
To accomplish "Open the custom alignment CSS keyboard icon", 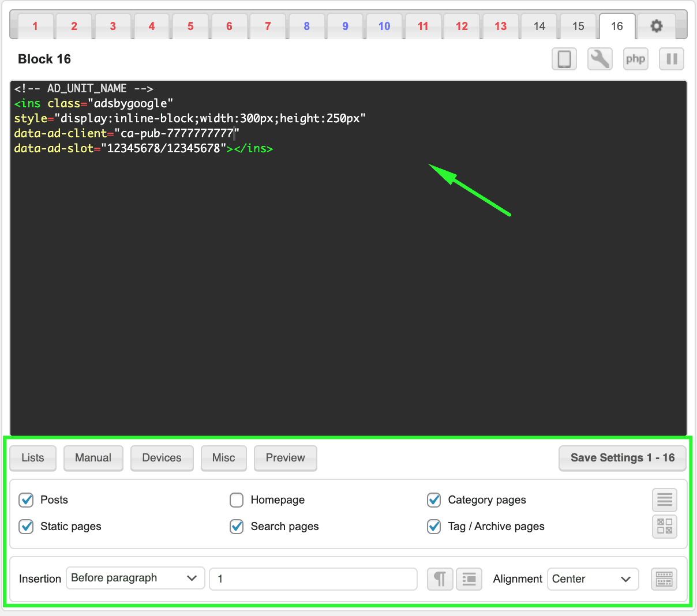I will click(664, 579).
